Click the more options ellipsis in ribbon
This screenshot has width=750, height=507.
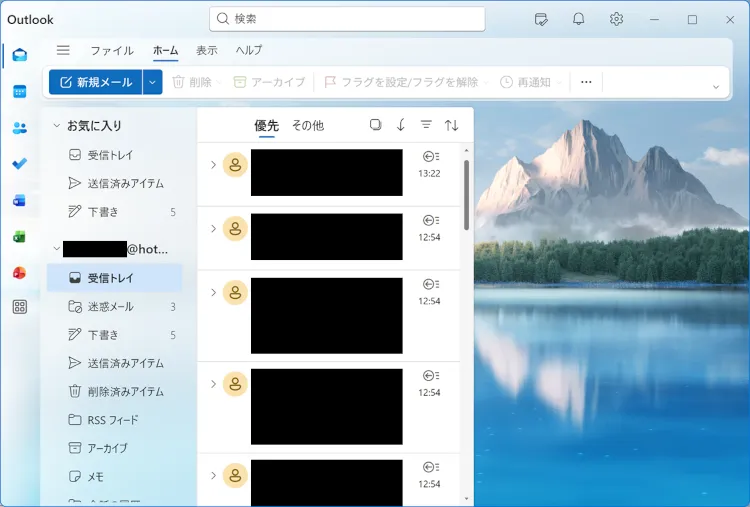tap(586, 82)
